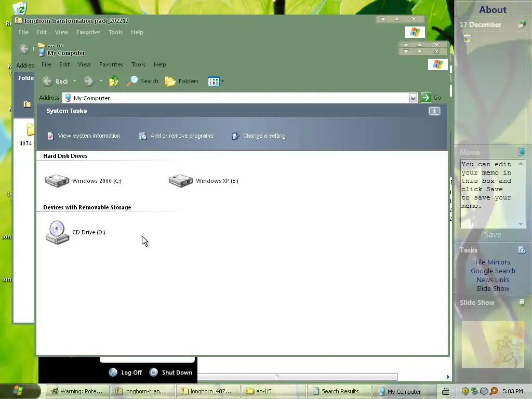
Task: Go up one folder level
Action: point(114,81)
